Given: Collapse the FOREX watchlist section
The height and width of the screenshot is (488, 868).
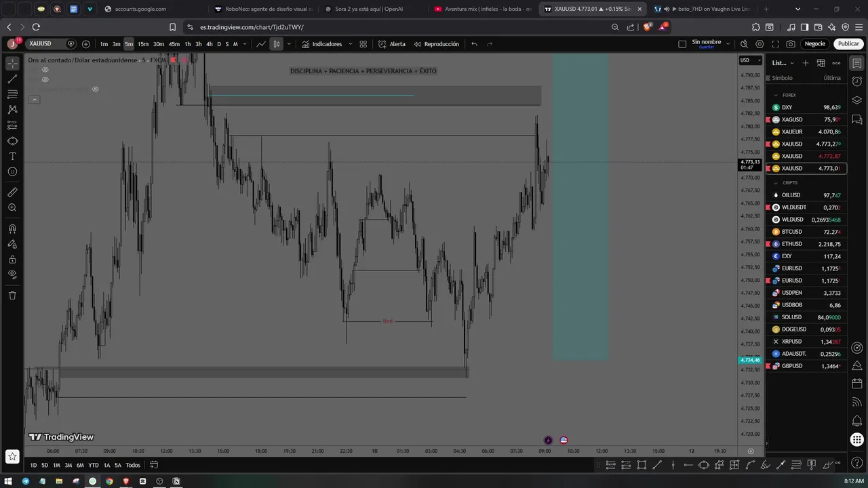Looking at the screenshot, I should 776,95.
